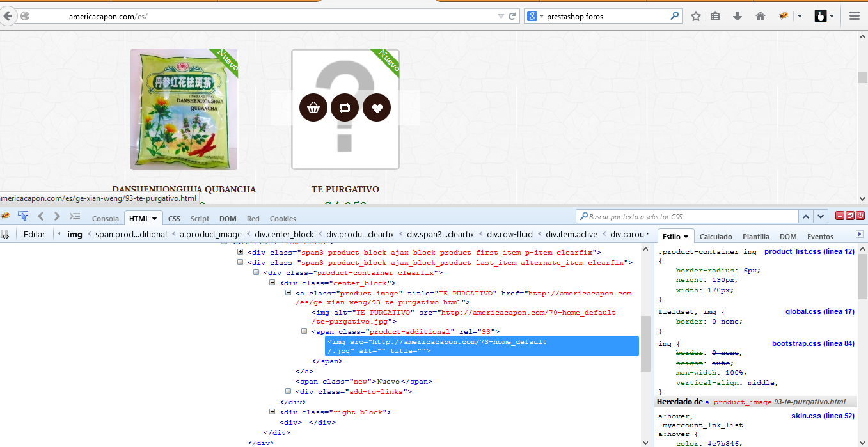Click the compare arrows icon on product

[345, 107]
